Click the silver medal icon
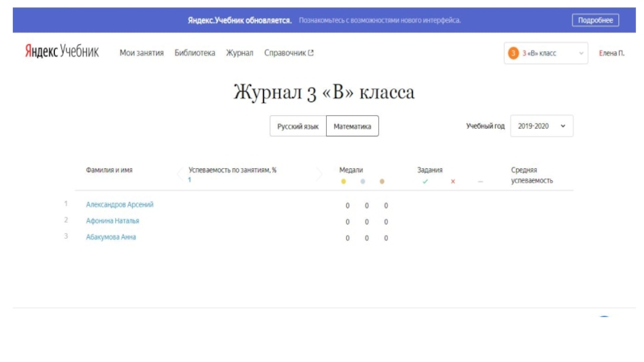Image resolution: width=644 pixels, height=362 pixels. pyautogui.click(x=363, y=182)
